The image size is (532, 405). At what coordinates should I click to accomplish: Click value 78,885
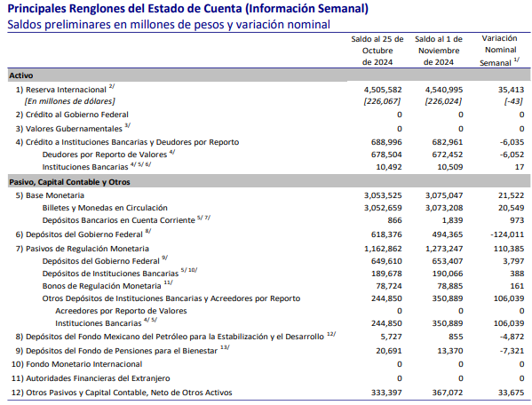450,286
